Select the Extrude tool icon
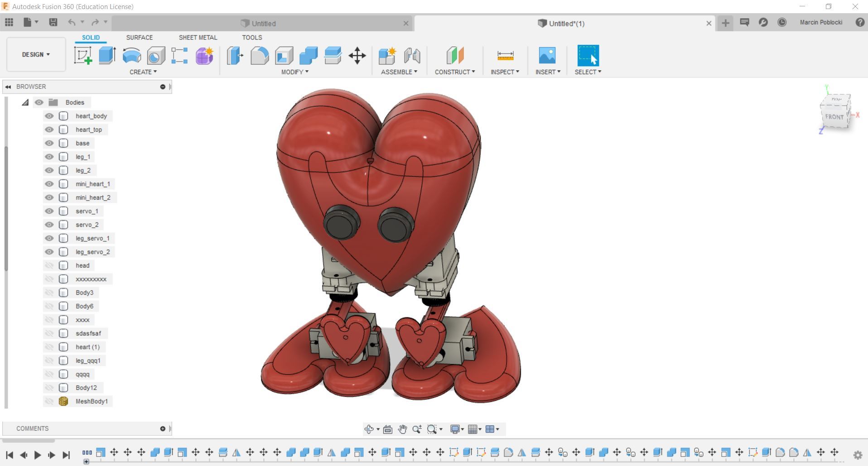 click(107, 56)
